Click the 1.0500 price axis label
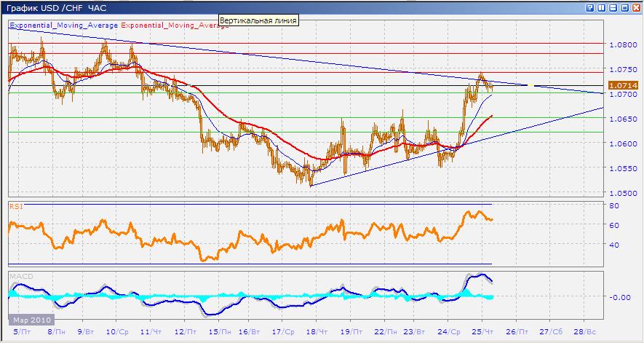 [622, 194]
